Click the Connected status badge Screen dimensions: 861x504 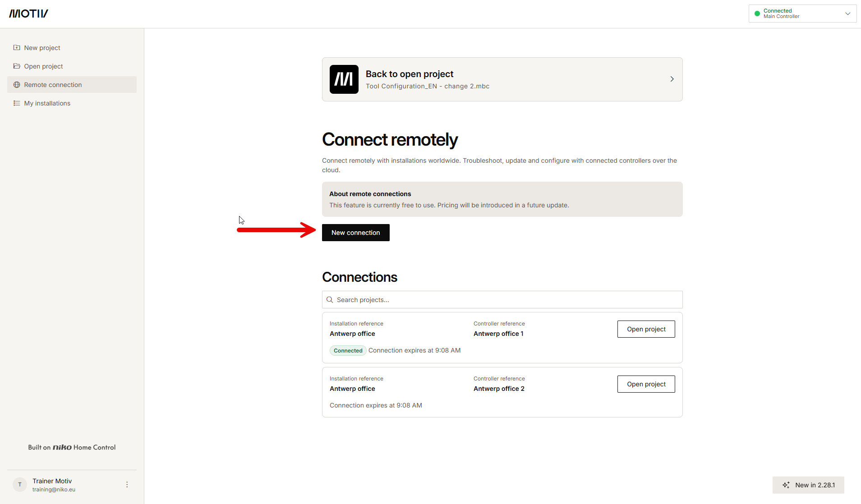(348, 350)
